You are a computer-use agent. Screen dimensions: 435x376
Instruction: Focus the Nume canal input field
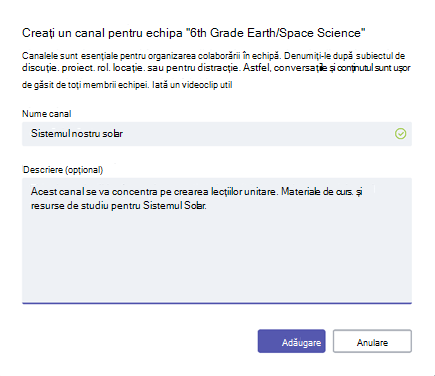click(217, 134)
